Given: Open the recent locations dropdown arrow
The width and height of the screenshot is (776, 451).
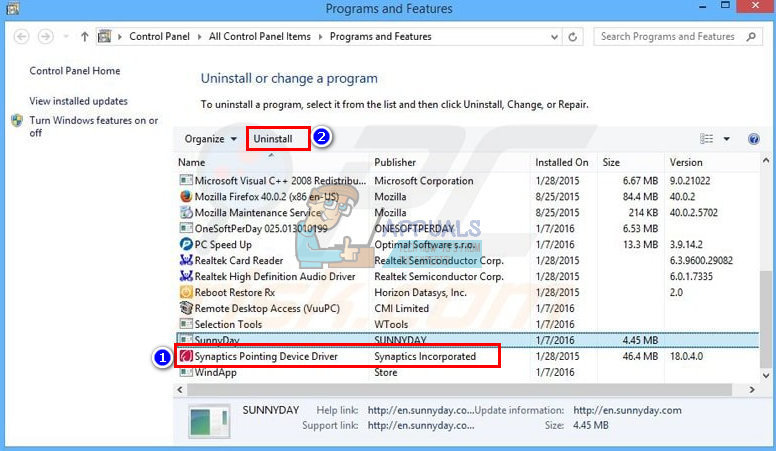Looking at the screenshot, I should [65, 37].
